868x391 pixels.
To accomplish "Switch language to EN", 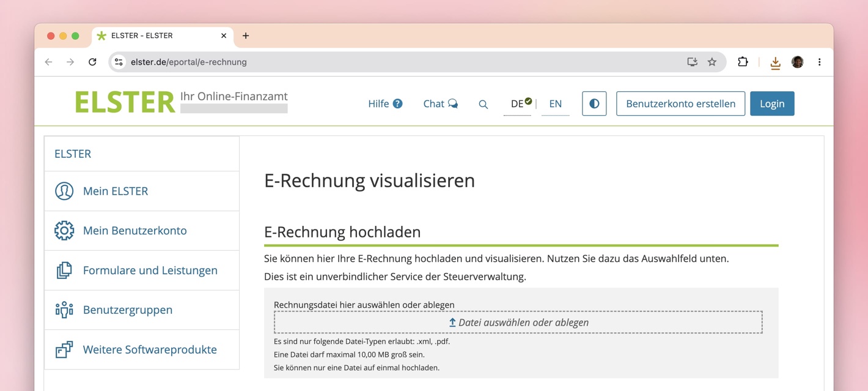I will tap(556, 103).
